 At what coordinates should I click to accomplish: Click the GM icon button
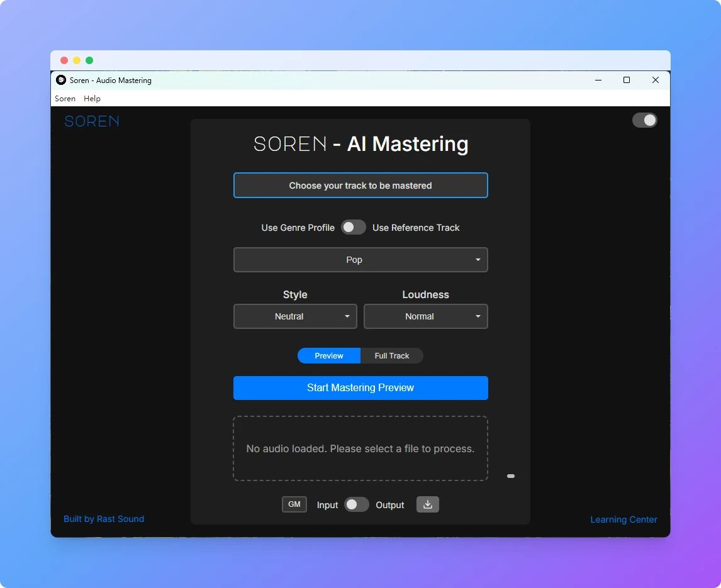coord(294,504)
